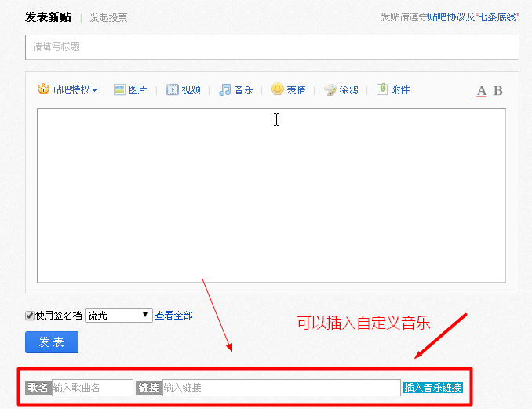Focus the 输入歌曲名 song name field

(x=93, y=388)
